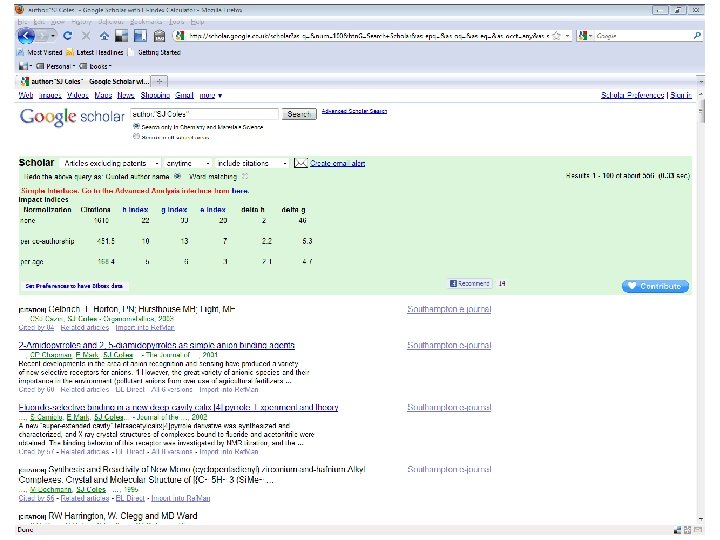Image resolution: width=720 pixels, height=540 pixels.
Task: Click the blue Contribute heart button
Action: [x=655, y=286]
